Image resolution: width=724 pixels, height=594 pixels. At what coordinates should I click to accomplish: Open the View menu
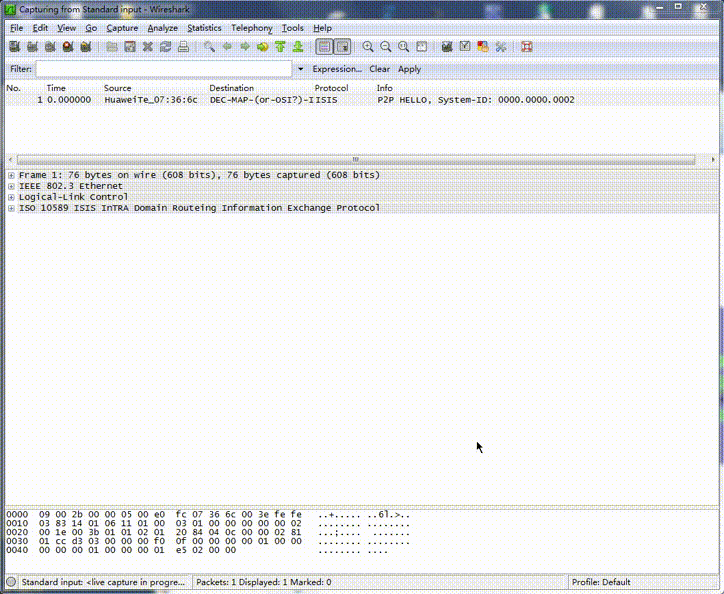(x=66, y=28)
